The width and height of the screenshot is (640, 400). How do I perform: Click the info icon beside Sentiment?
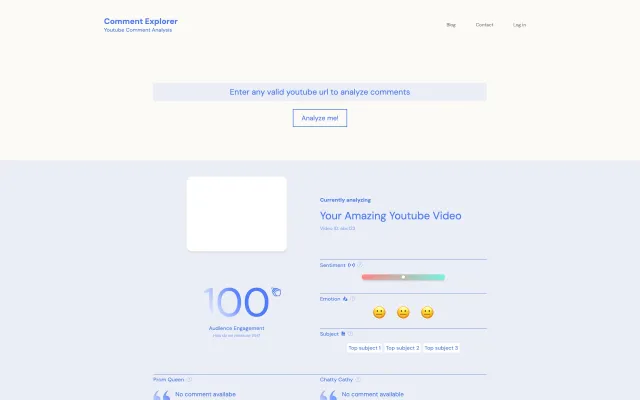(x=360, y=265)
